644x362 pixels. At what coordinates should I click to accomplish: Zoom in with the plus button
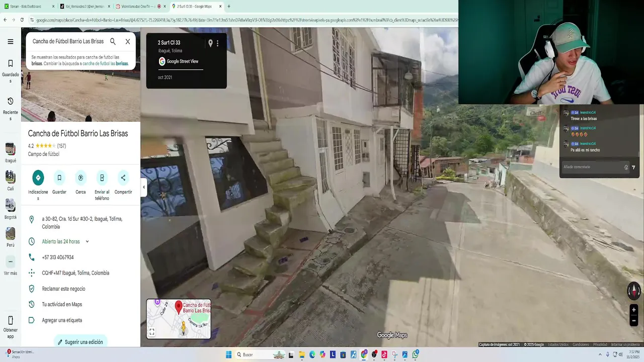tap(634, 310)
